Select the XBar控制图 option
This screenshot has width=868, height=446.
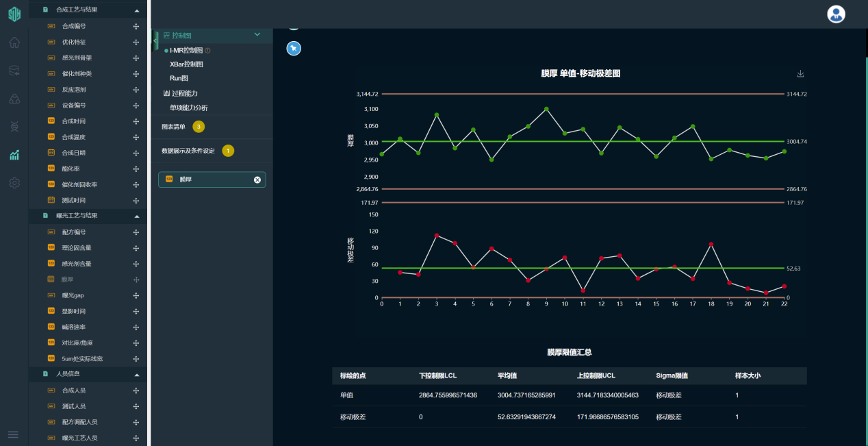[186, 64]
